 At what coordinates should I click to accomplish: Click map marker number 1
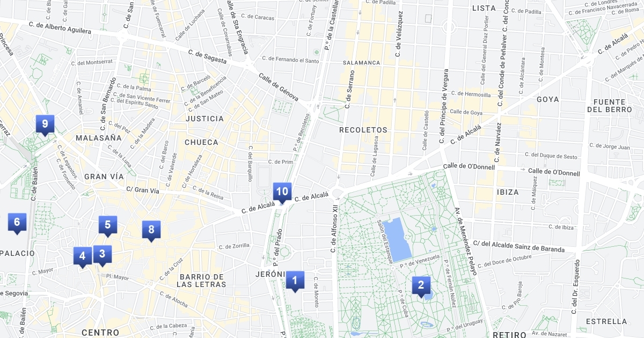295,281
